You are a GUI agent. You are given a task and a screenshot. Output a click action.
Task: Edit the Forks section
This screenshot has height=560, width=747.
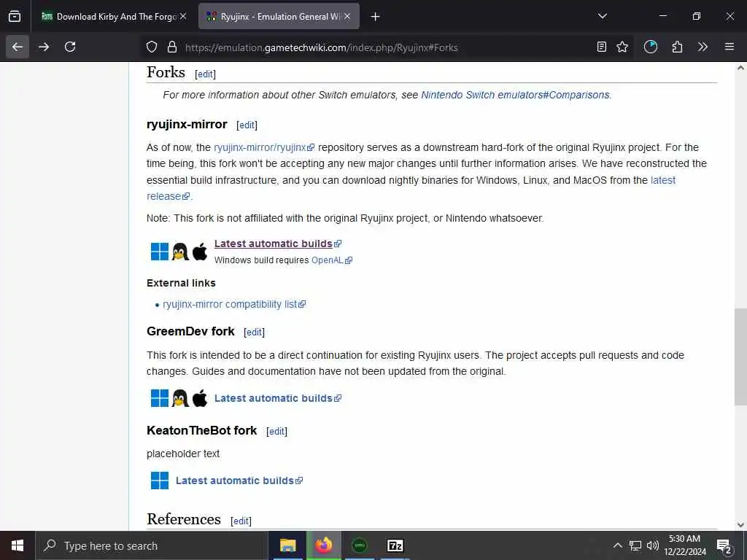pos(205,74)
